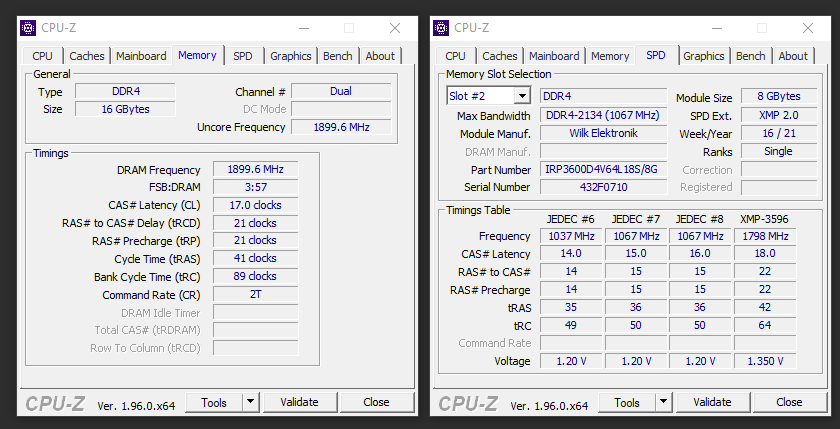Viewport: 840px width, 429px height.
Task: Click the Part Number field
Action: 603,170
